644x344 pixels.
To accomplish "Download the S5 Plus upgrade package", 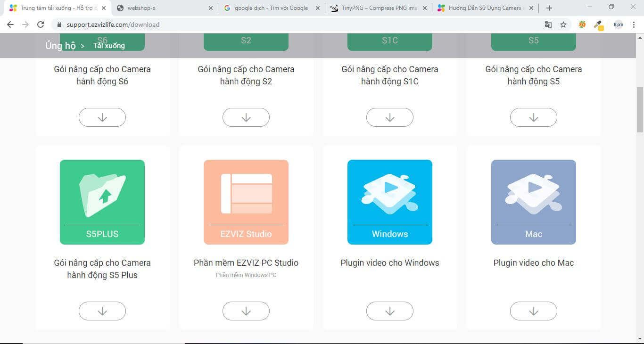I will click(102, 311).
